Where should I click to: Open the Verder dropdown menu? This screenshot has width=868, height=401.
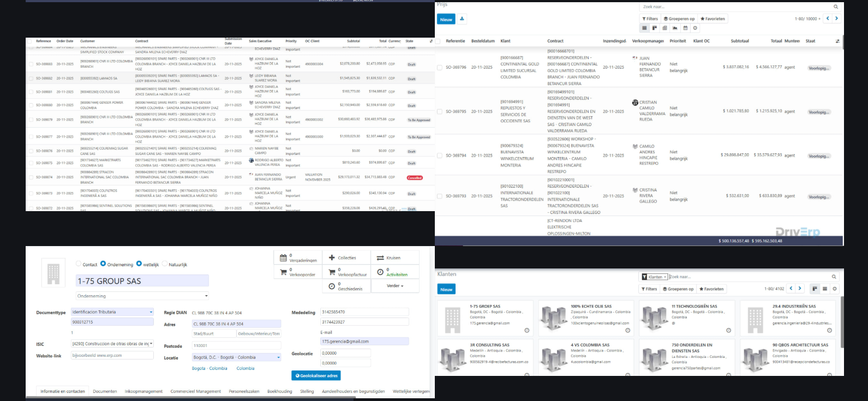point(395,286)
